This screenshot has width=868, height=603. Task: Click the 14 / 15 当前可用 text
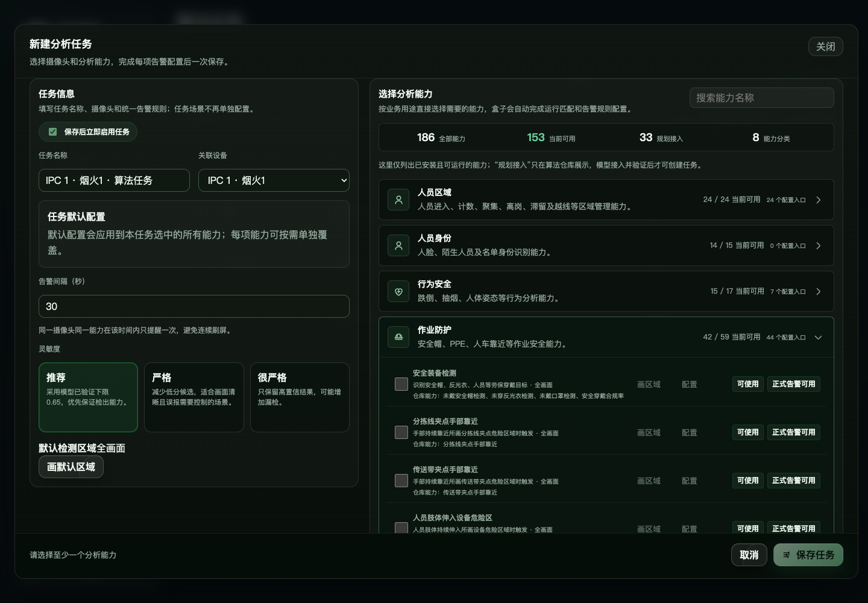[x=737, y=245]
